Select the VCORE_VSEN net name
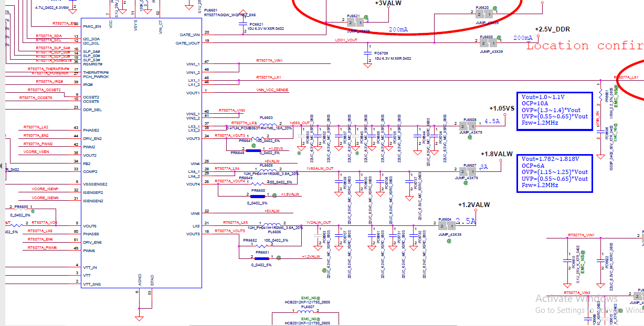This screenshot has width=644, height=326. pyautogui.click(x=36, y=151)
